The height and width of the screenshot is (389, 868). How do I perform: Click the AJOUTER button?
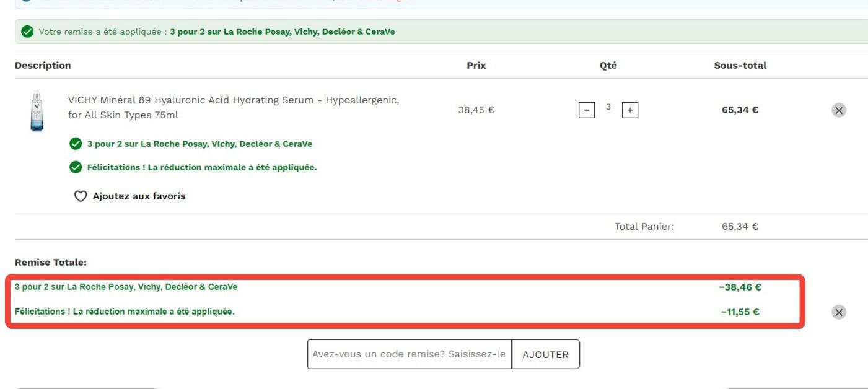click(546, 354)
